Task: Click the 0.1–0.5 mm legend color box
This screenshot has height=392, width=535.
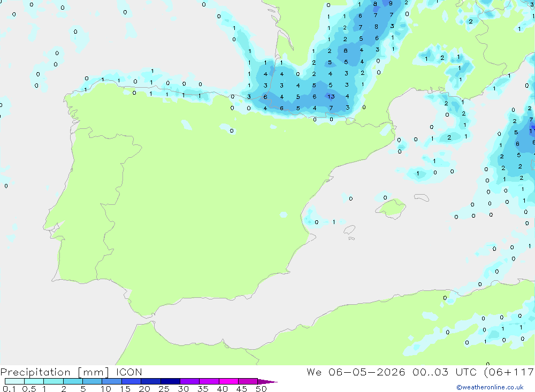Action: click(14, 381)
